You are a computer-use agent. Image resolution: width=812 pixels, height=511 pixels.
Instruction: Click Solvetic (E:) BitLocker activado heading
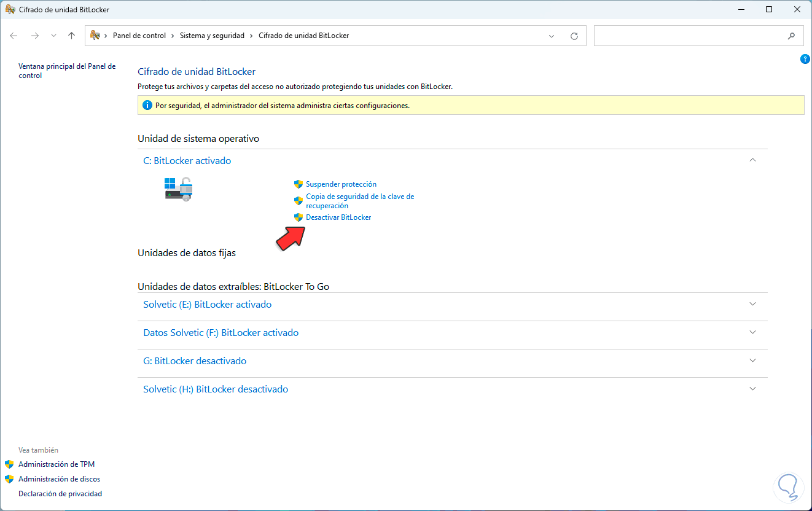(207, 305)
